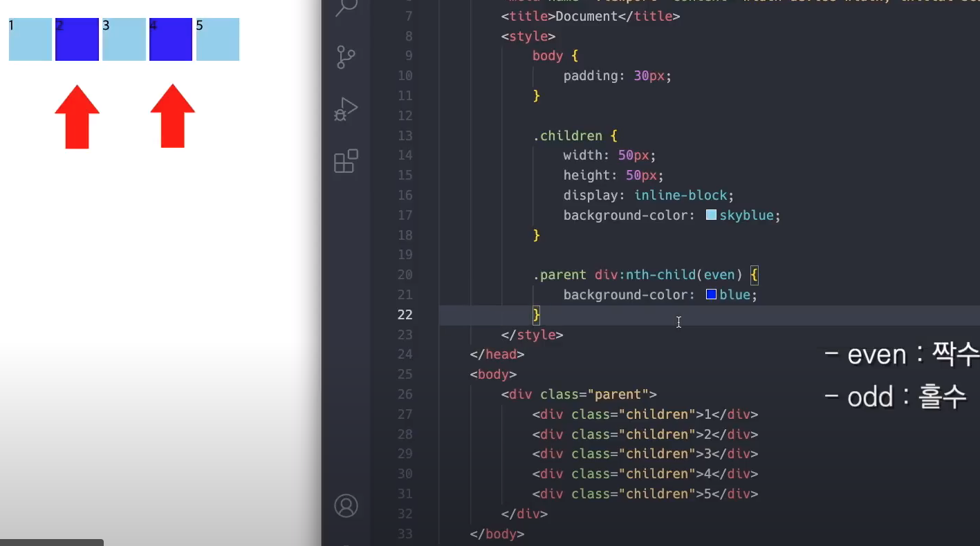The height and width of the screenshot is (546, 980).
Task: Select line number 20 in the gutter
Action: click(x=405, y=274)
